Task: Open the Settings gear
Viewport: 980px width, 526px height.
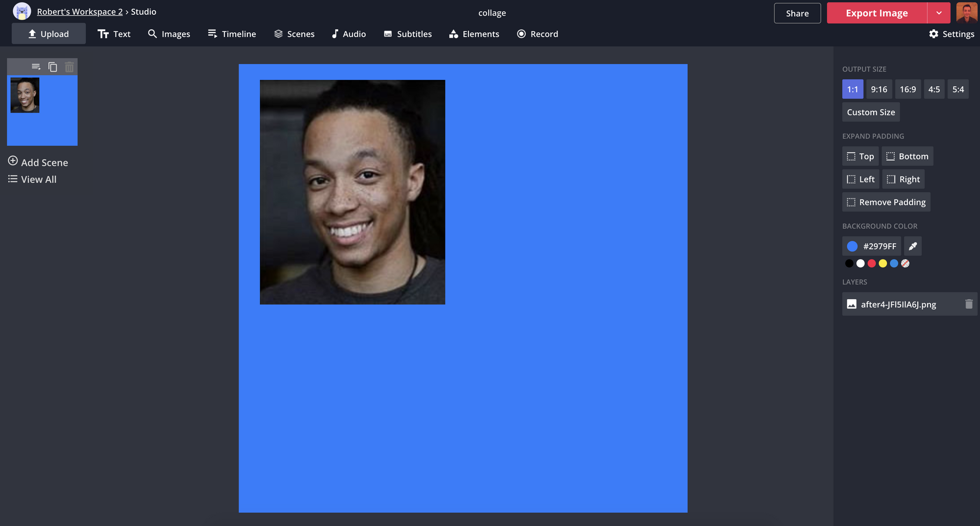Action: (951, 34)
